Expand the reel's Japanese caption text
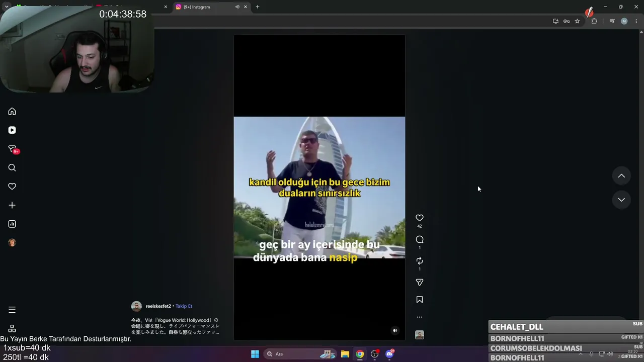The image size is (644, 362). pos(175,326)
